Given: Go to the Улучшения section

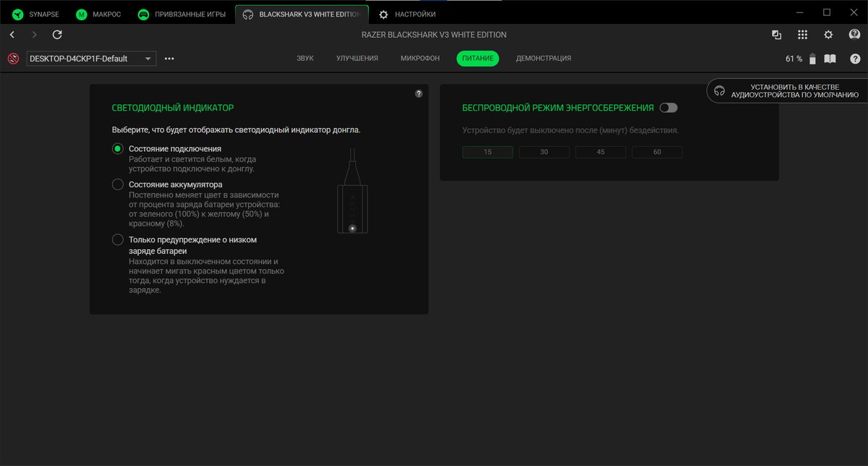Looking at the screenshot, I should [x=357, y=58].
